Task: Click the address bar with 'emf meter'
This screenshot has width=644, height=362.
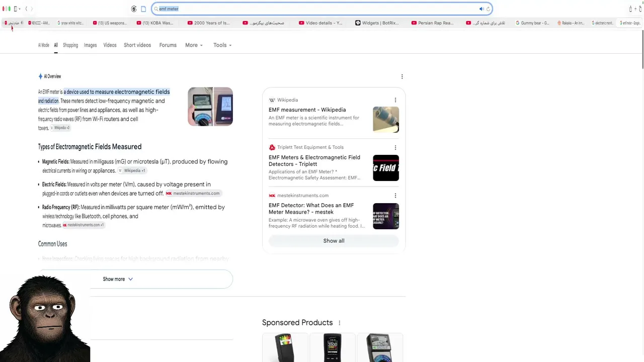Action: pyautogui.click(x=322, y=9)
